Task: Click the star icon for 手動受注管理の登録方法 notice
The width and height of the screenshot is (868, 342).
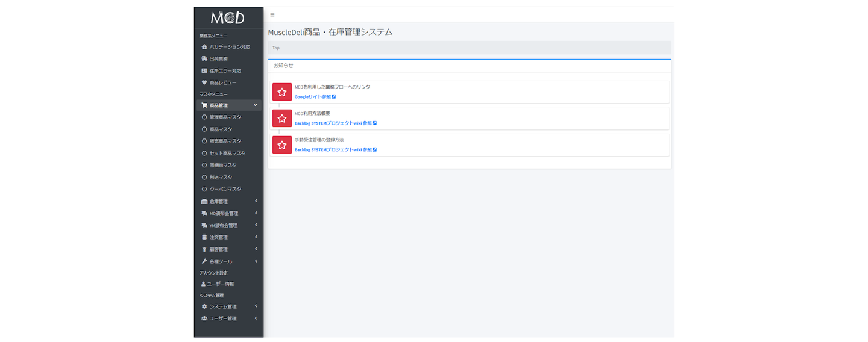Action: [x=282, y=145]
